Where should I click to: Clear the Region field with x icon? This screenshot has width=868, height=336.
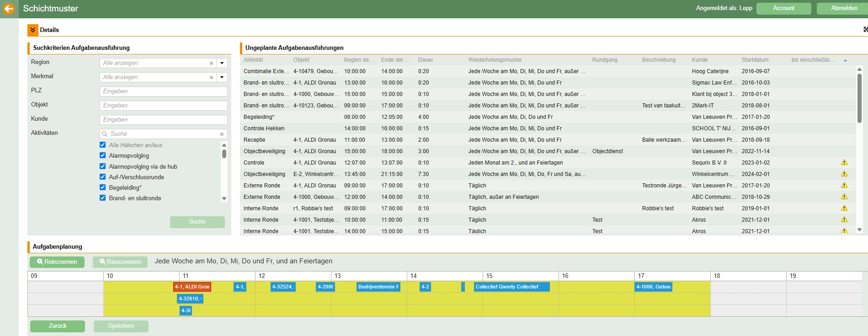pyautogui.click(x=211, y=64)
